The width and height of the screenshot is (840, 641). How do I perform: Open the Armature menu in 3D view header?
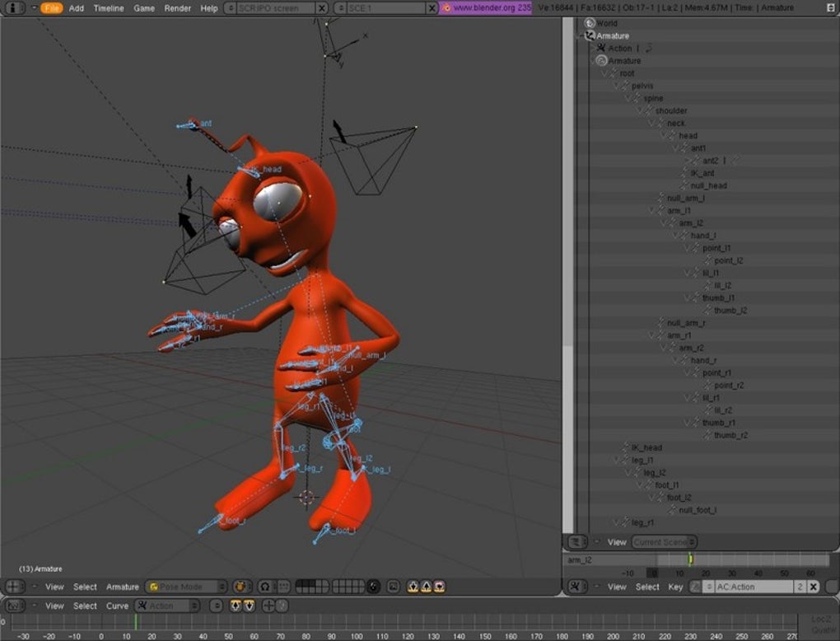(122, 587)
